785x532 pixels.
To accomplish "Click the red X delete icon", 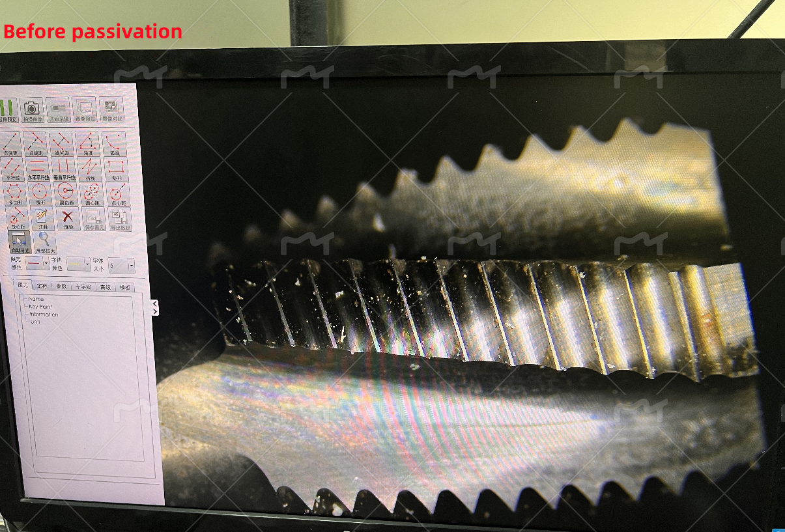I will (x=68, y=219).
